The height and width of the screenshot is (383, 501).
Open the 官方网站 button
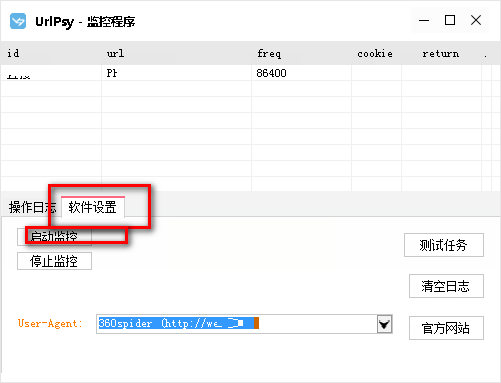tap(446, 328)
